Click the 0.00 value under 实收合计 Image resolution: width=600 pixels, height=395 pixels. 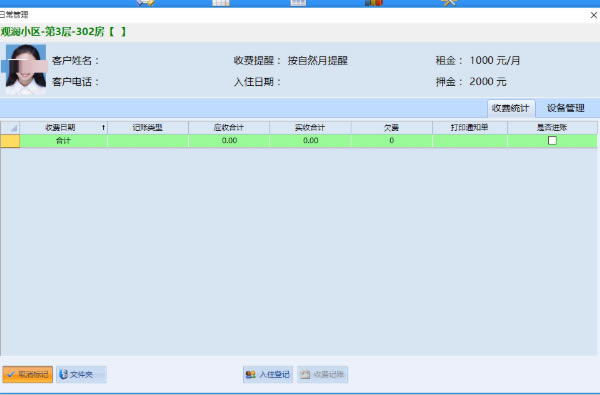pyautogui.click(x=310, y=140)
